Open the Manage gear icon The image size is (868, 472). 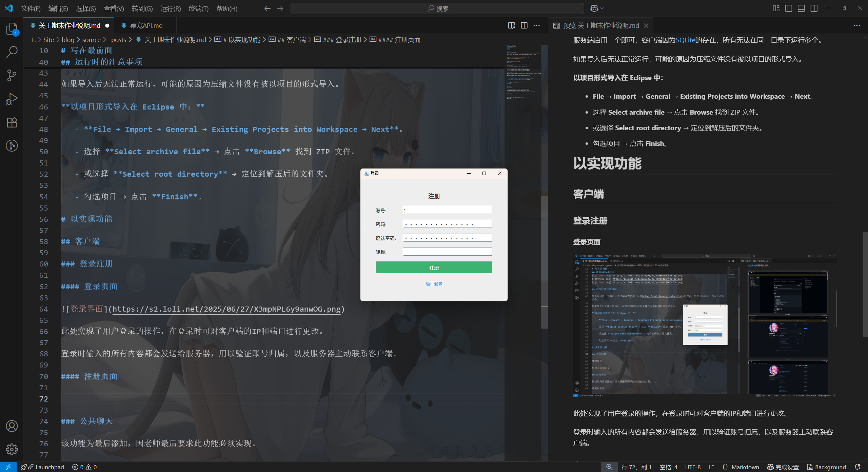12,449
